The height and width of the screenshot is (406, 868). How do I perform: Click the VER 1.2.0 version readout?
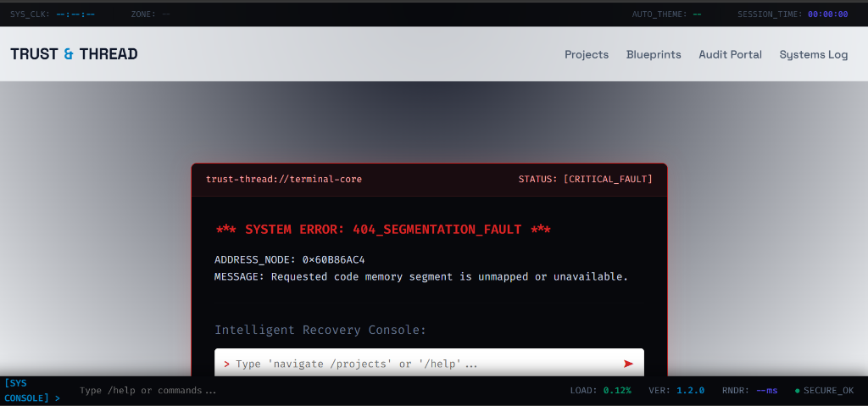(676, 391)
